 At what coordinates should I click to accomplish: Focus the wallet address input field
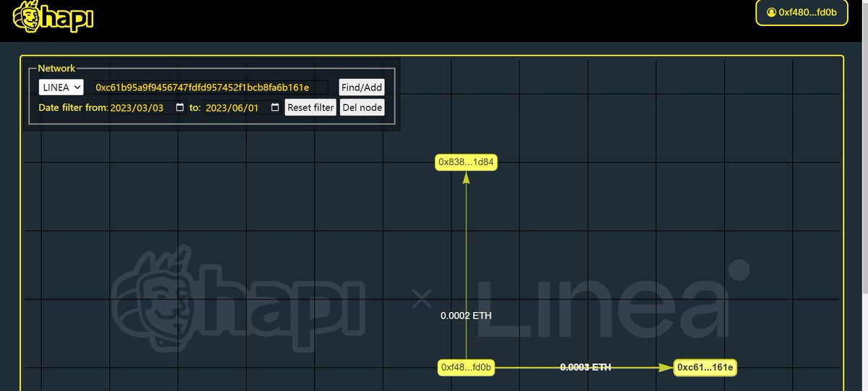pyautogui.click(x=211, y=87)
